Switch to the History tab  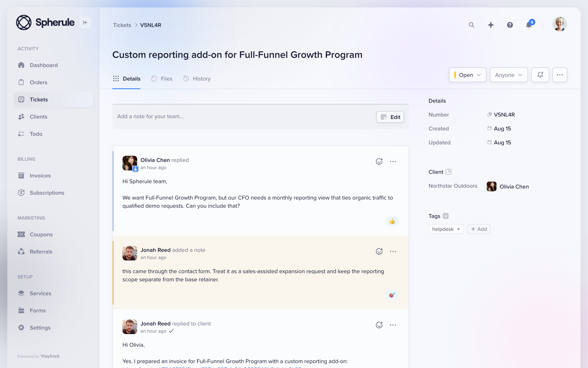197,79
